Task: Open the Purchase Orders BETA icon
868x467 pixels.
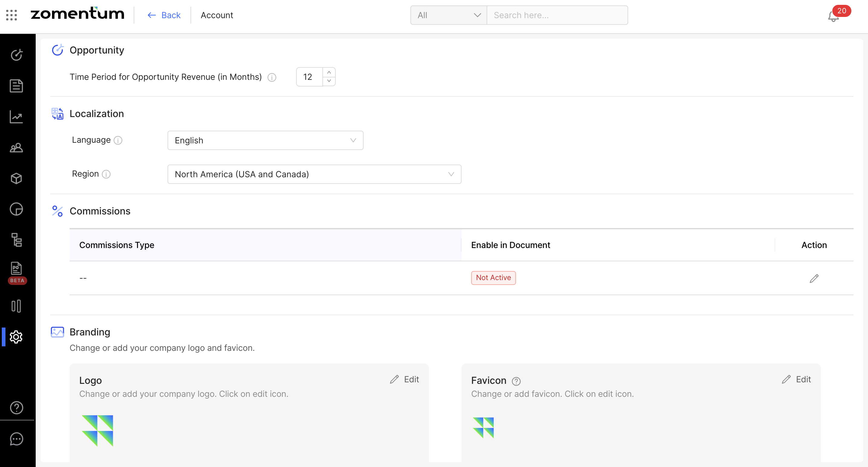Action: click(16, 269)
